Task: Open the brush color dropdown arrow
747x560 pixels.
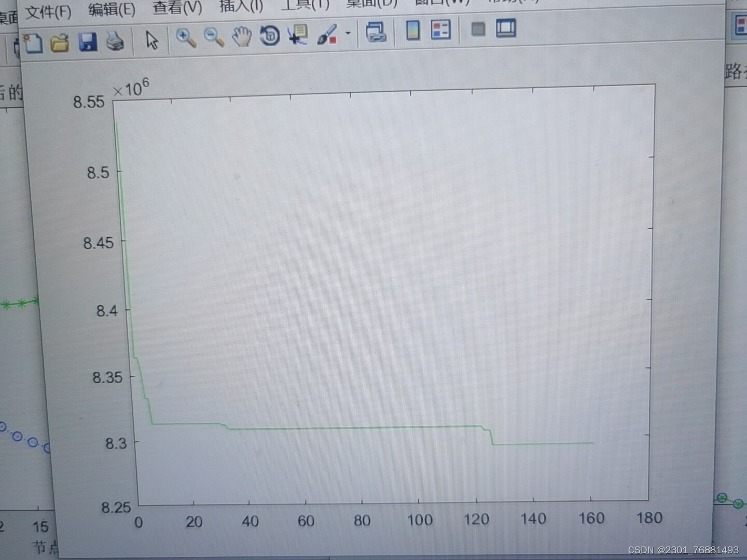Action: click(x=348, y=33)
